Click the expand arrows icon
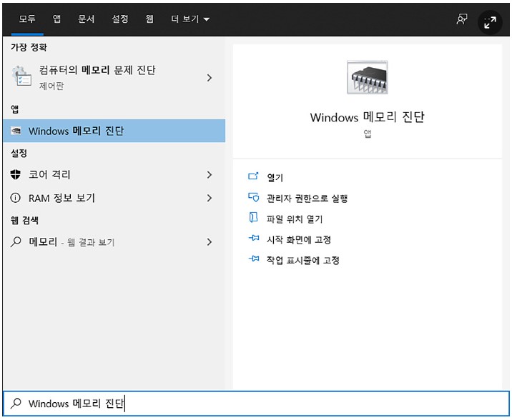This screenshot has width=512, height=420. (490, 23)
